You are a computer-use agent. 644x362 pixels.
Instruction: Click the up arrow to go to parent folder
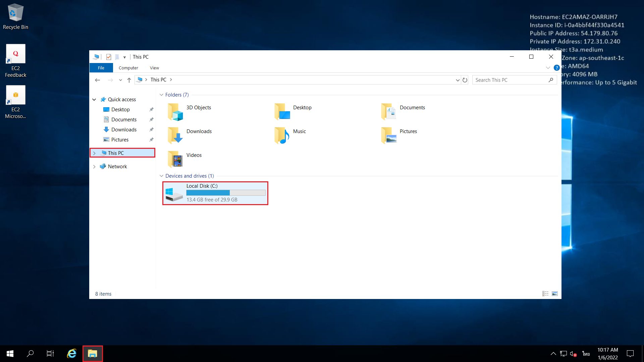coord(129,80)
